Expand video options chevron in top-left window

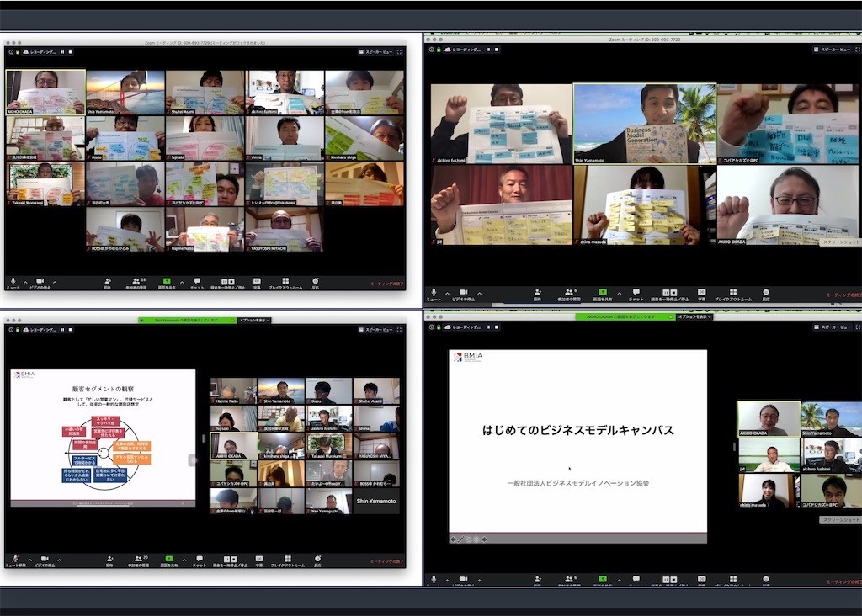pos(55,282)
